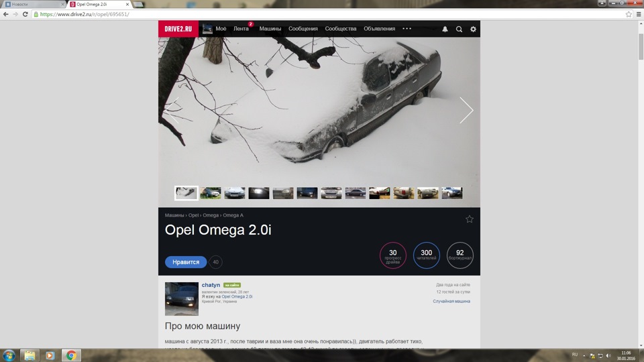Open chatyn's profile avatar photo

(x=182, y=299)
